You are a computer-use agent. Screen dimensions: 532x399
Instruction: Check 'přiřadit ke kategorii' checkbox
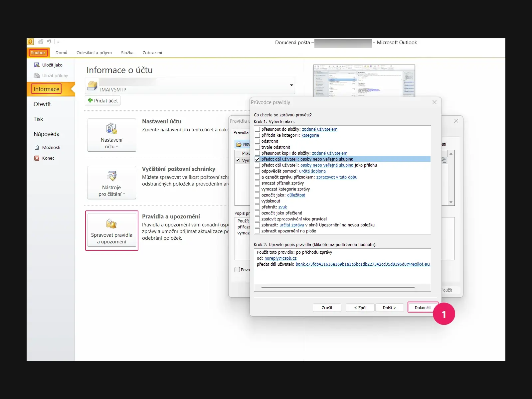point(257,135)
